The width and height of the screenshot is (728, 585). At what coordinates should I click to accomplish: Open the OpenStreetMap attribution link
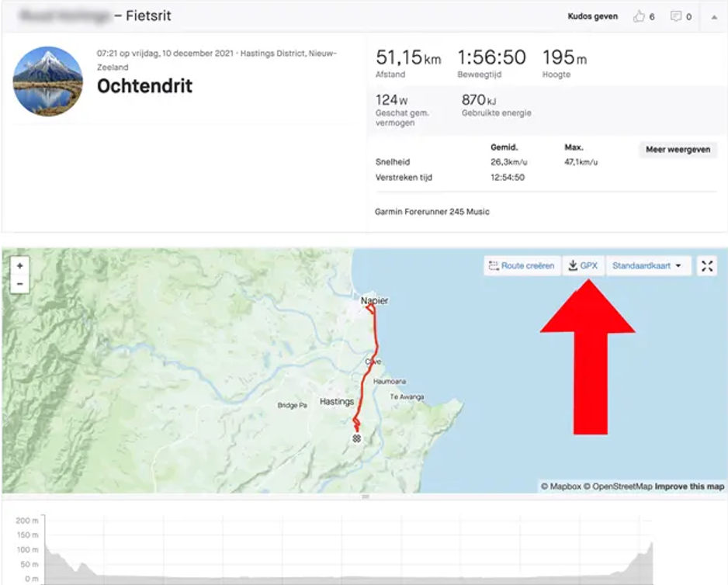pos(618,486)
